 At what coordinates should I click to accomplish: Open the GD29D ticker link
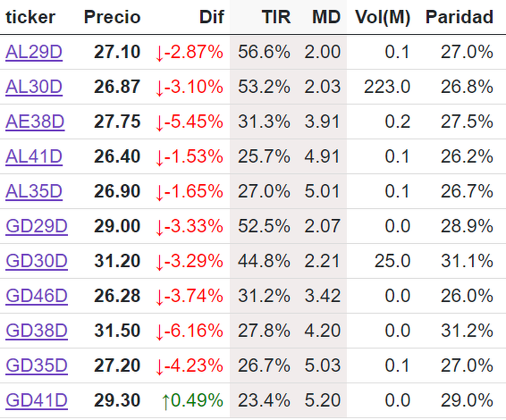click(36, 226)
